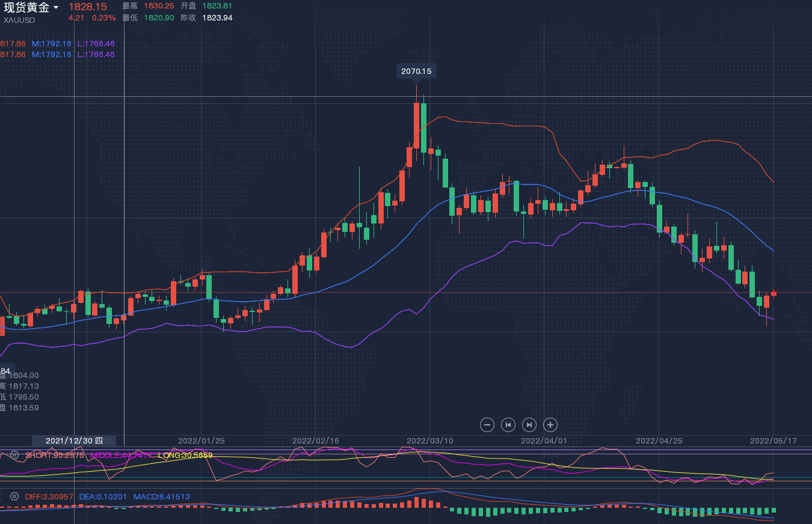
Task: Click the highlighted 2021/12/30 crosshair date label
Action: point(74,440)
